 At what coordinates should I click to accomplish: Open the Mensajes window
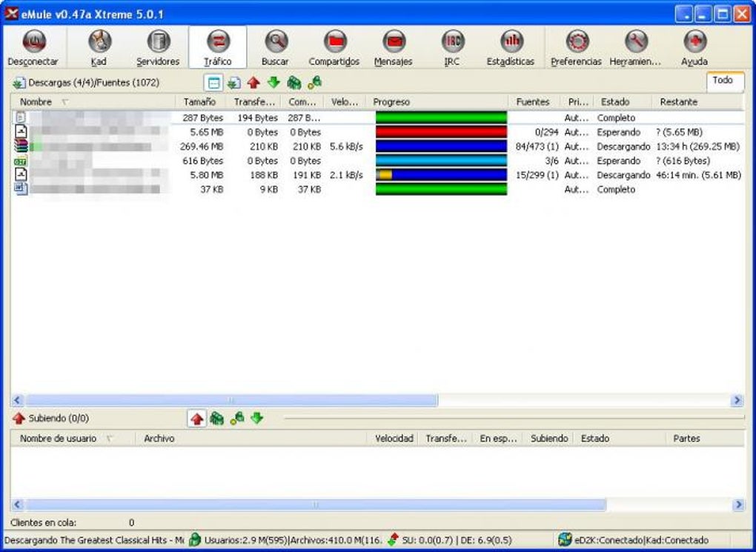pos(394,47)
